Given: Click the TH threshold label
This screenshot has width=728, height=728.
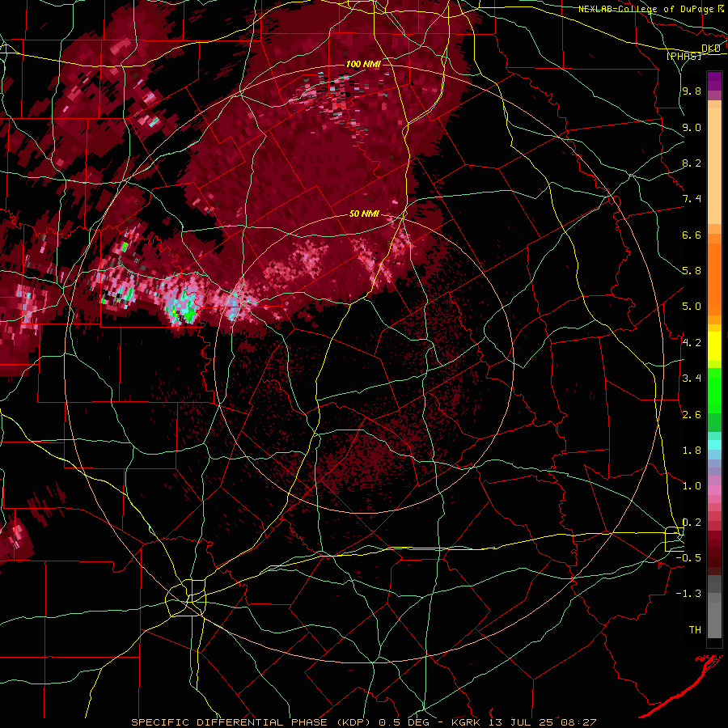Looking at the screenshot, I should point(695,630).
